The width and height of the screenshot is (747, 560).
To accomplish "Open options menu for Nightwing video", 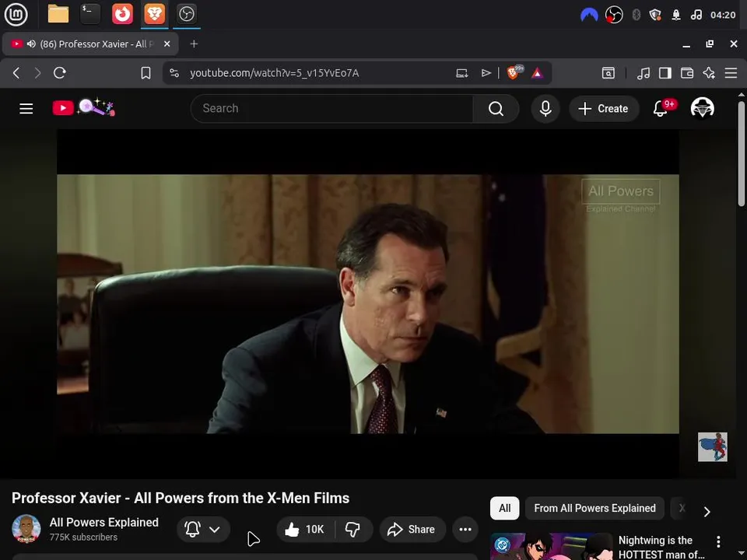I will click(718, 541).
